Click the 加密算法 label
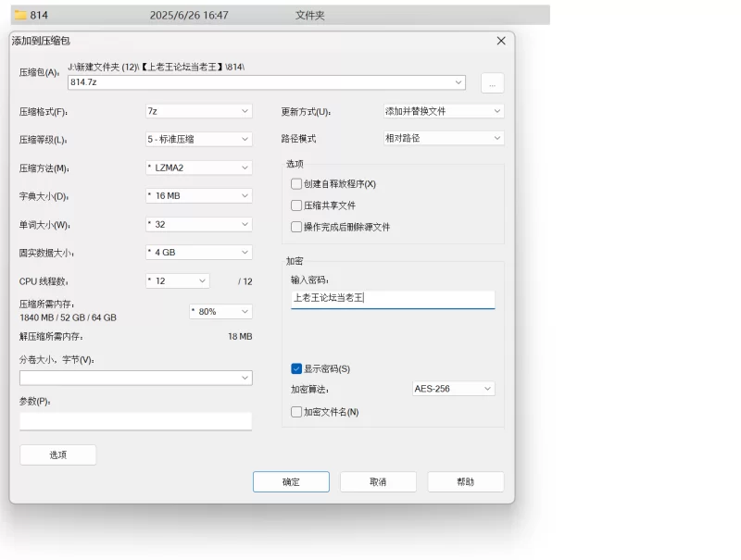The image size is (741, 560). click(x=309, y=390)
